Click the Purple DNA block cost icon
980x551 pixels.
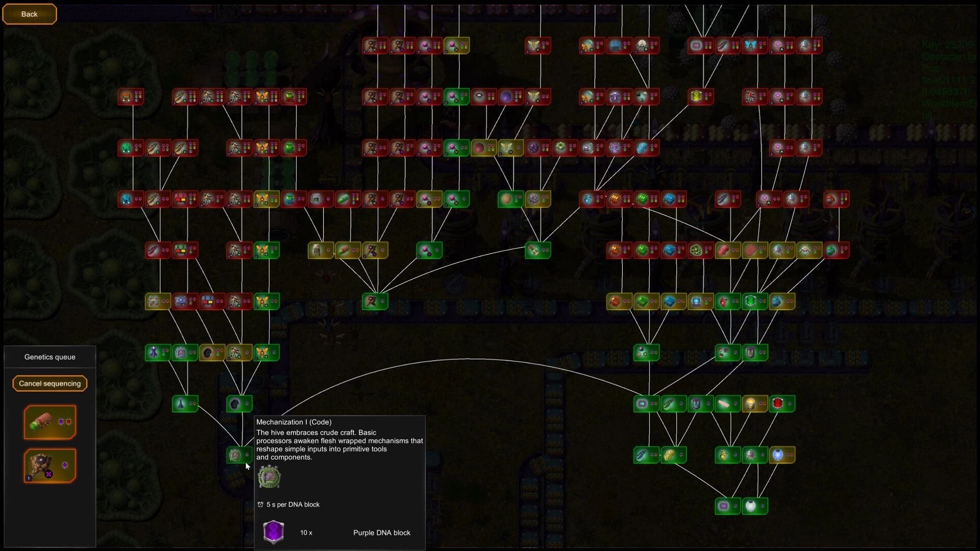coord(274,532)
